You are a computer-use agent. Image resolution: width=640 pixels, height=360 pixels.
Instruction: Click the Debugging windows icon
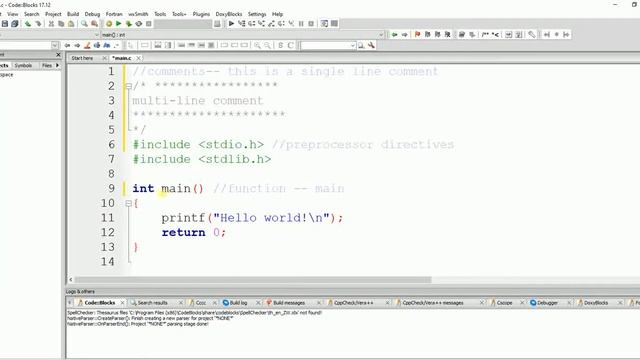tap(324, 24)
